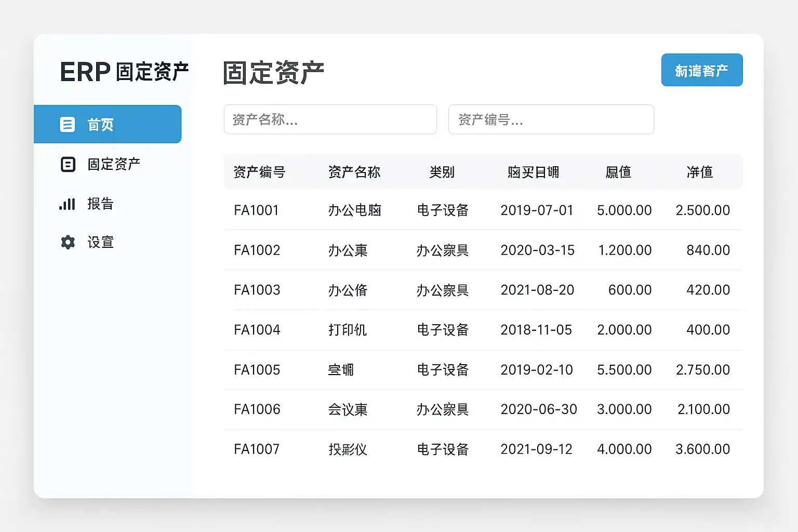The height and width of the screenshot is (532, 798).
Task: Open the 首页 menu item
Action: (100, 125)
